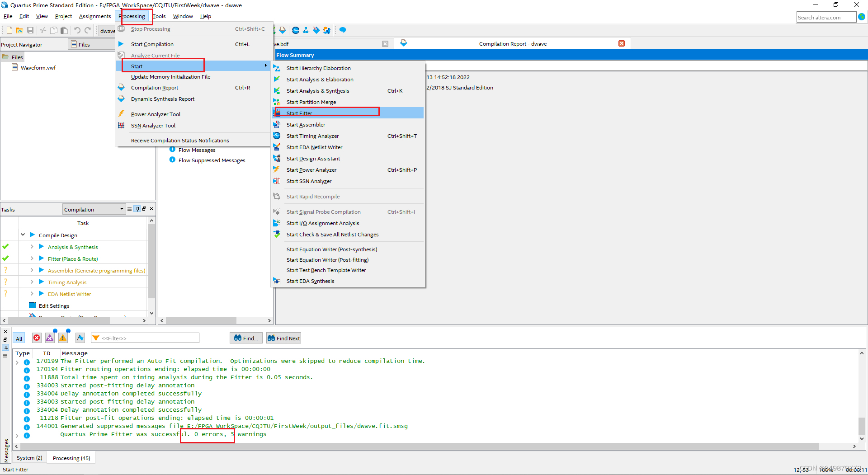Open Timing Analyzer from the clock toolbar icon
The height and width of the screenshot is (475, 868).
[x=296, y=30]
